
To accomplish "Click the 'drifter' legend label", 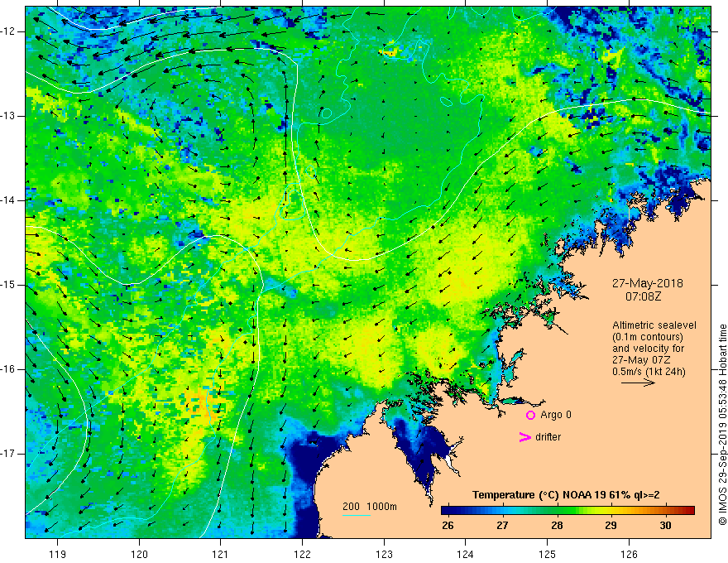I will click(548, 437).
